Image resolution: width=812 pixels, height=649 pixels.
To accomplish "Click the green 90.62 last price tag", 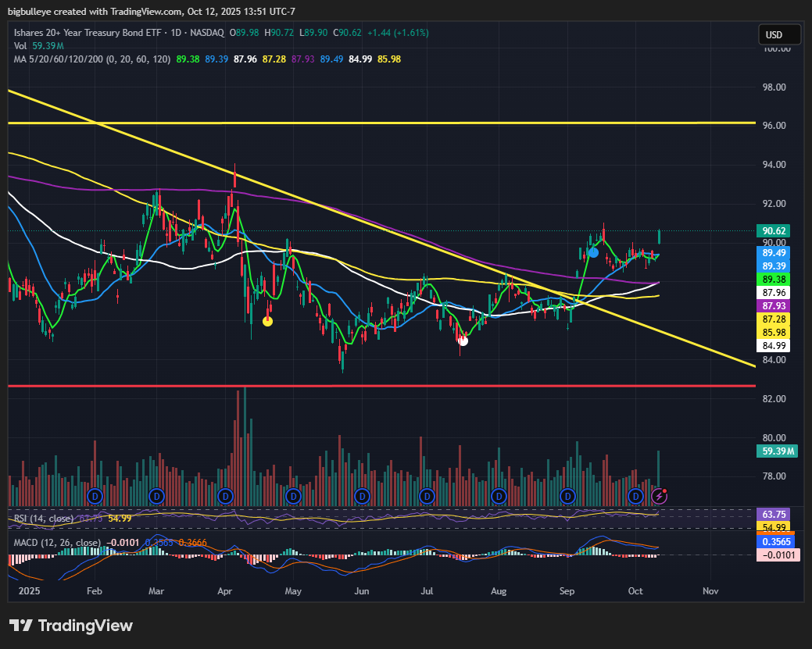I will point(774,231).
